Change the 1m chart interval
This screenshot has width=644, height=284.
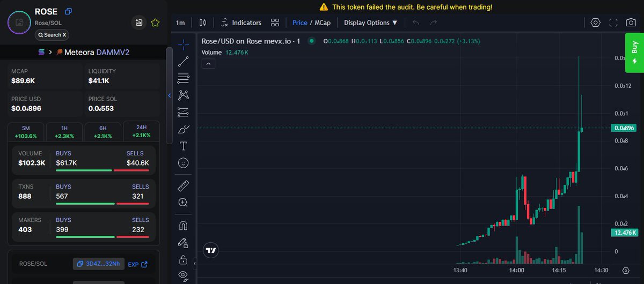(180, 23)
